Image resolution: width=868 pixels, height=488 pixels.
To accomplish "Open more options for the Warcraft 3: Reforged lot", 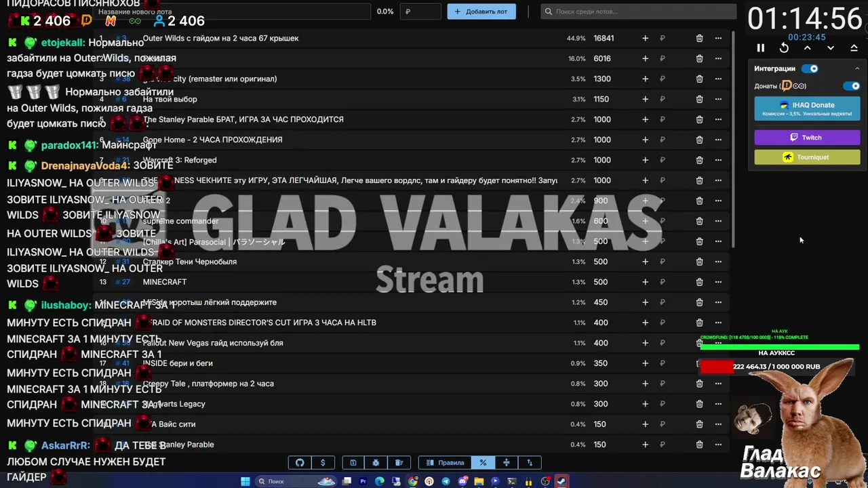I will [718, 161].
